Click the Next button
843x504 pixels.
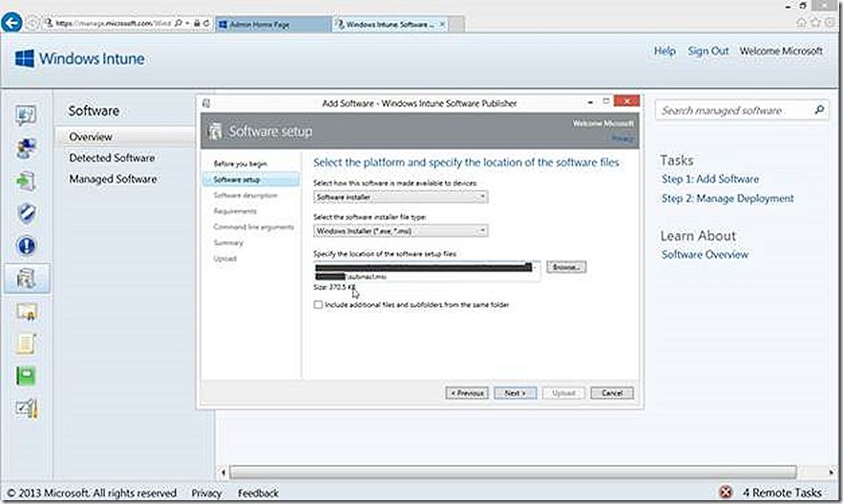[515, 392]
